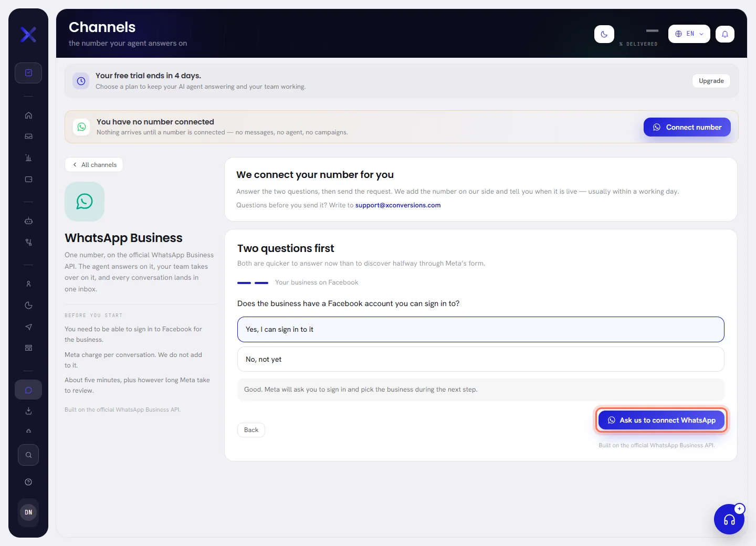Open the EN language dropdown
This screenshot has width=756, height=546.
689,34
